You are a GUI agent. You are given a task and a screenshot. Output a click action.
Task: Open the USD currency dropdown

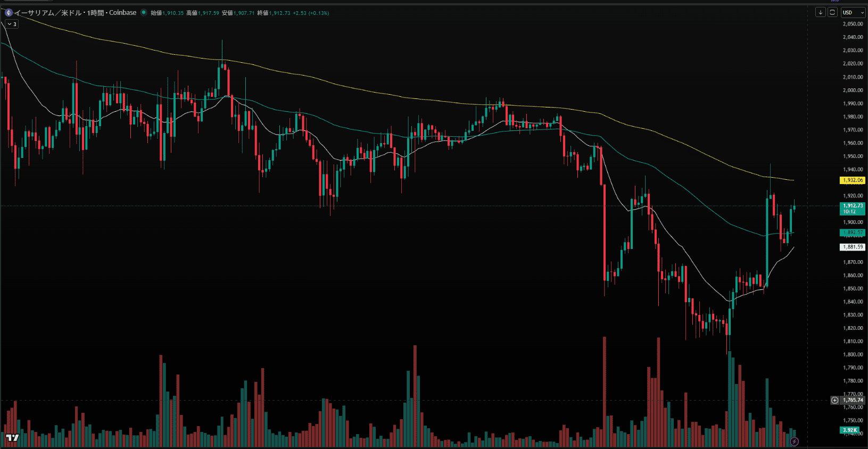point(853,12)
